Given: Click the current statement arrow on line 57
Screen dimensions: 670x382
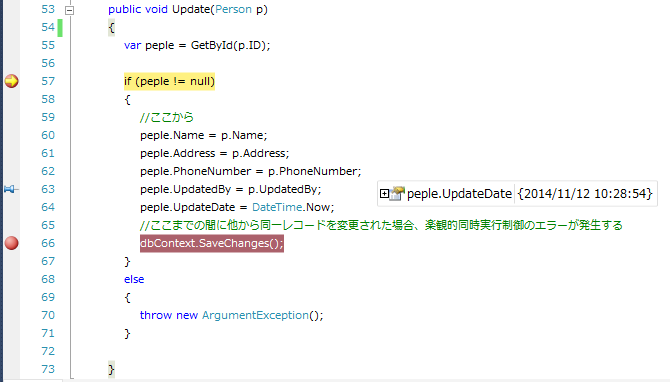Looking at the screenshot, I should pos(12,81).
